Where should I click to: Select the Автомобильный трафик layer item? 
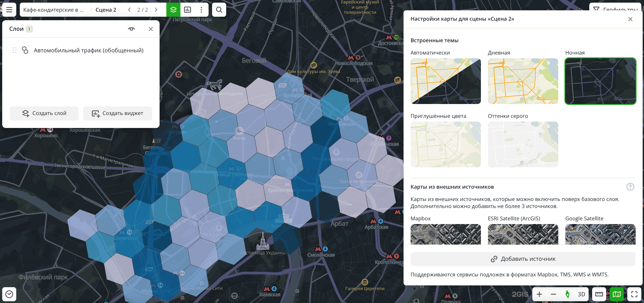coord(89,50)
